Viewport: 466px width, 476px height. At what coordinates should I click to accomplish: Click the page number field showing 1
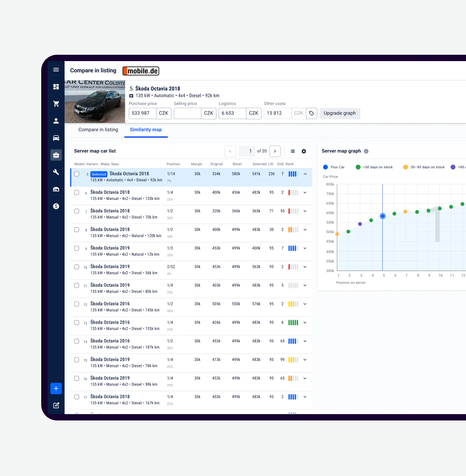pyautogui.click(x=246, y=151)
